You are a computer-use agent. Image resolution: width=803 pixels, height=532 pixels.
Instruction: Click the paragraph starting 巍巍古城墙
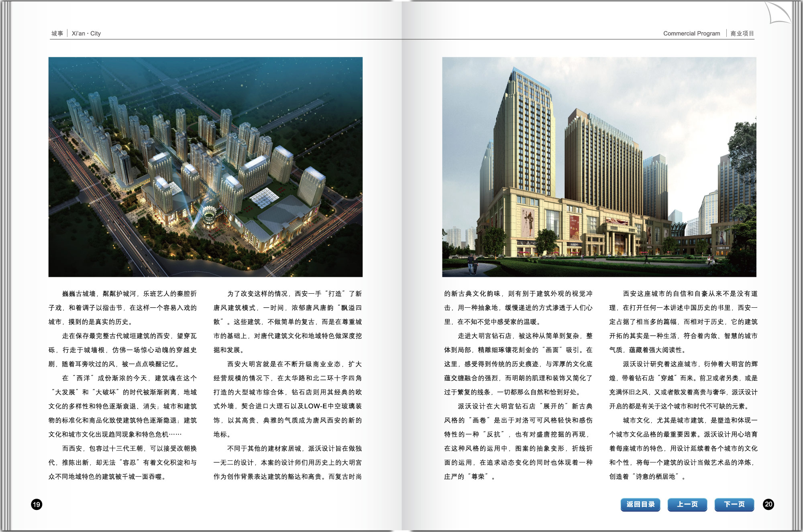click(123, 308)
